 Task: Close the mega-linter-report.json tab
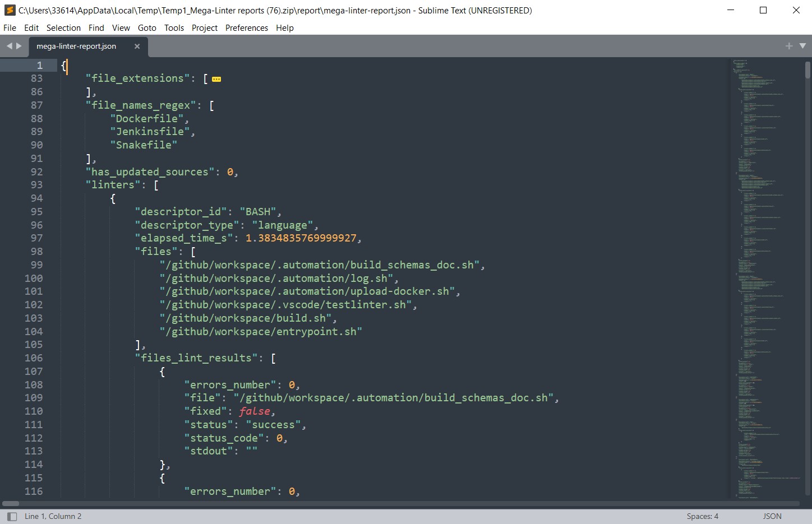(x=137, y=47)
